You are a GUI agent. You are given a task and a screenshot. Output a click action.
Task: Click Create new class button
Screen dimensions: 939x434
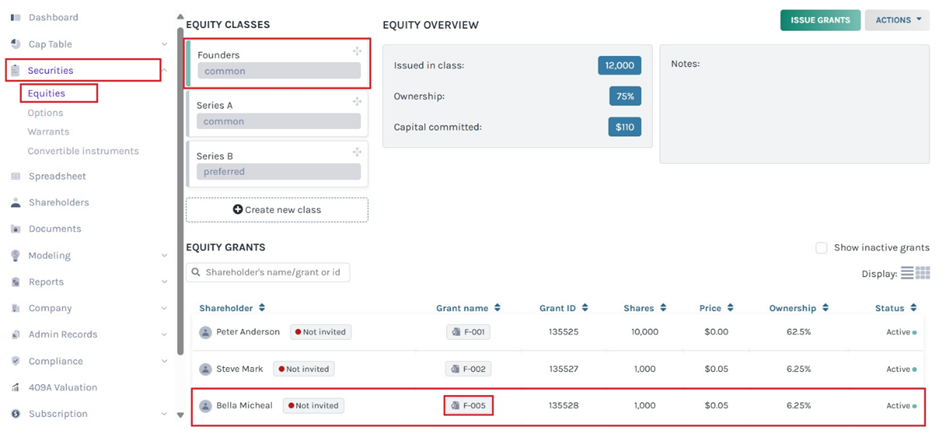277,210
